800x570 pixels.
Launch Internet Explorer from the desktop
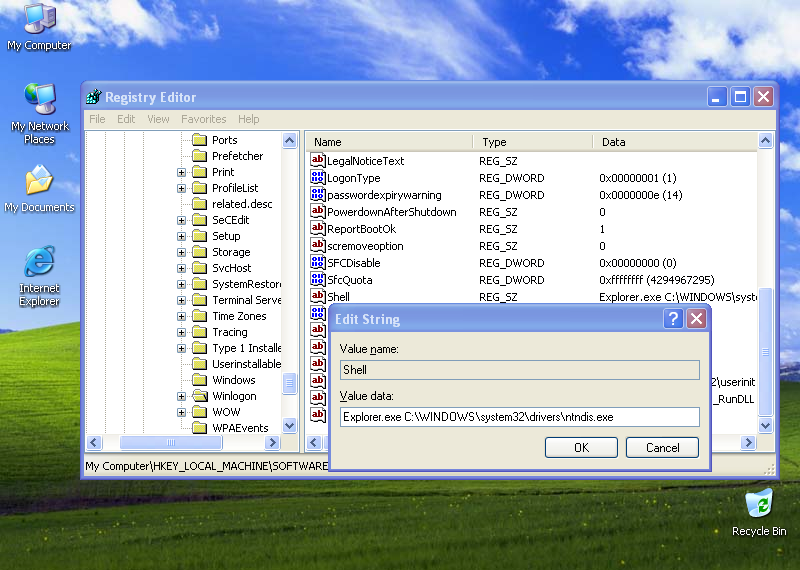(x=39, y=276)
